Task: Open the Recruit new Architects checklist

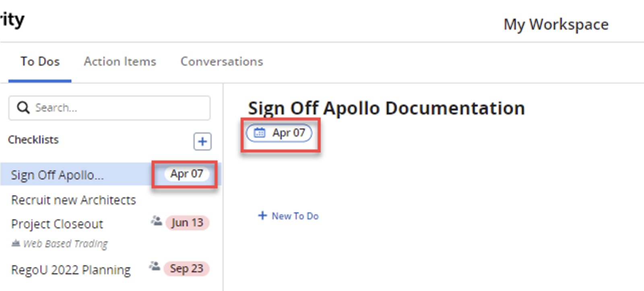Action: pos(74,200)
